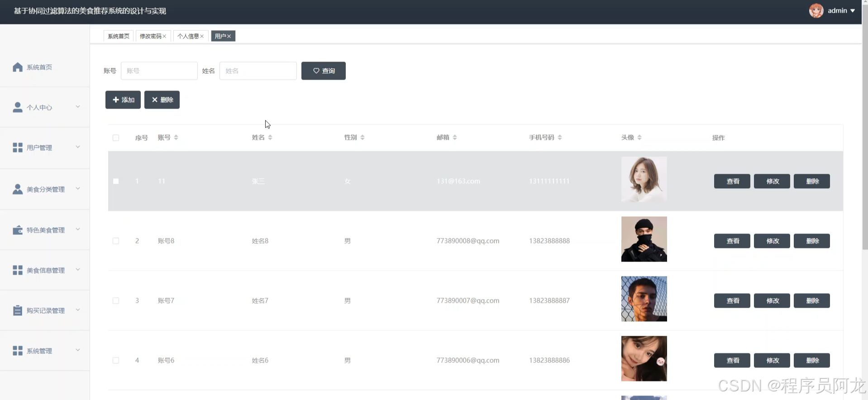Click the person icon beside 个人中心
The height and width of the screenshot is (400, 868).
(x=18, y=107)
